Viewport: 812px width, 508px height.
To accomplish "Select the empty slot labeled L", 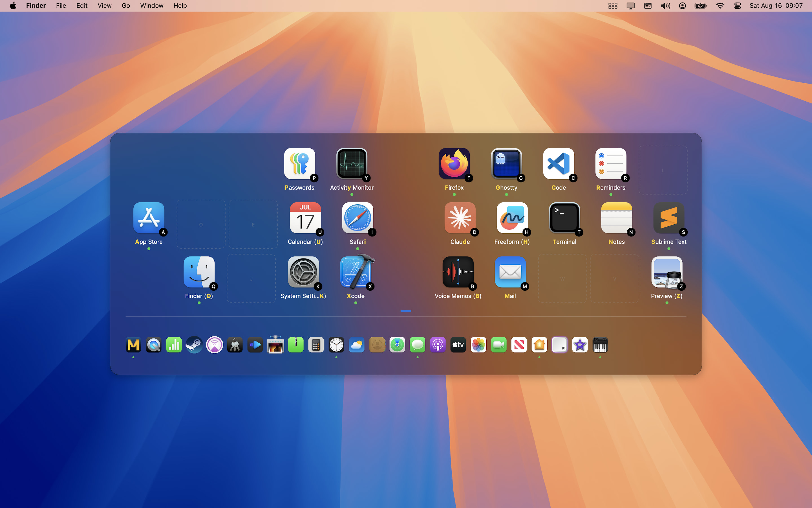I will point(663,170).
